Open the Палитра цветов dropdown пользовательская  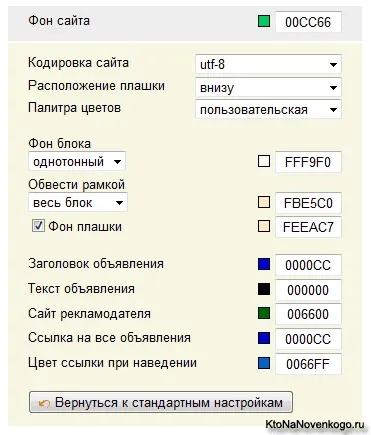(x=268, y=109)
